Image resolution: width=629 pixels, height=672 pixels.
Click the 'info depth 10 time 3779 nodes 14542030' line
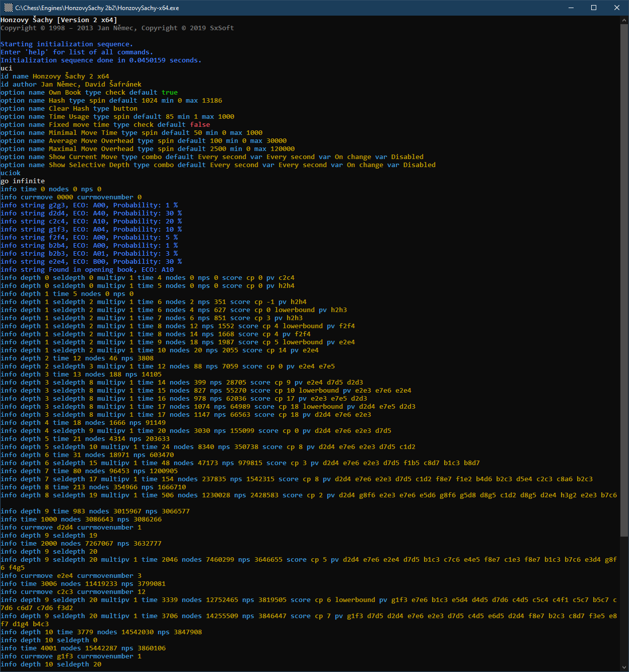[x=101, y=632]
